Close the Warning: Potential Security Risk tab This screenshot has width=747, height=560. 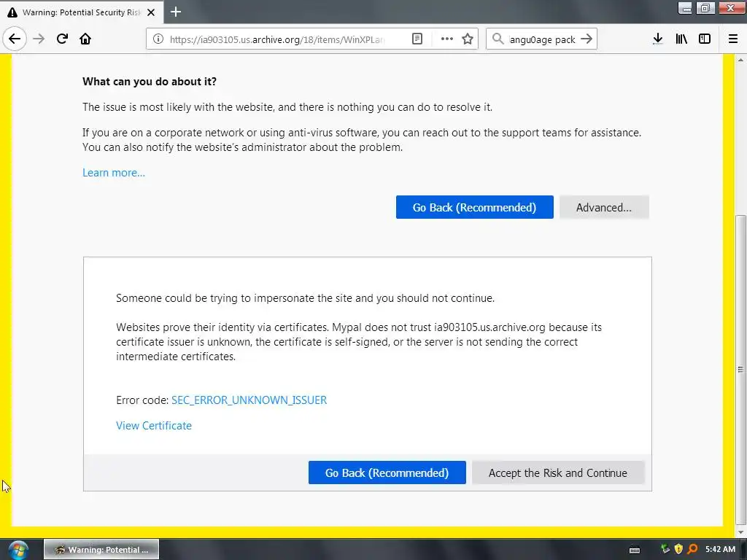coord(151,12)
